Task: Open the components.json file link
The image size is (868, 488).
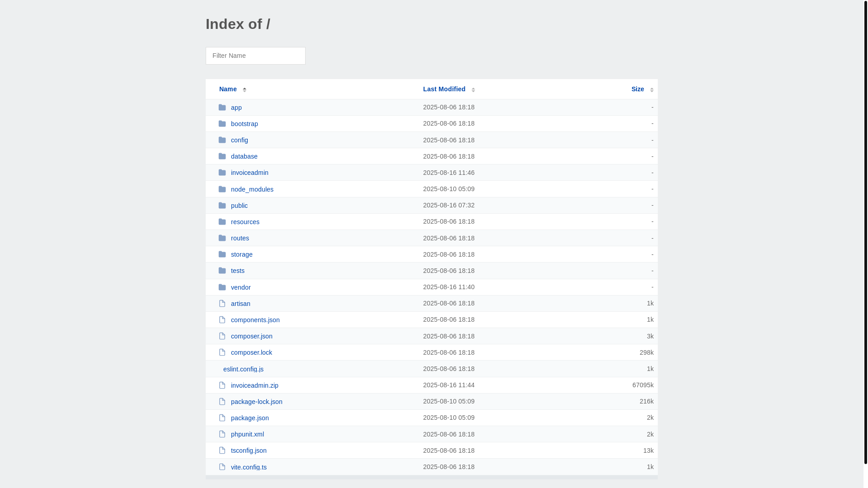Action: pyautogui.click(x=255, y=320)
